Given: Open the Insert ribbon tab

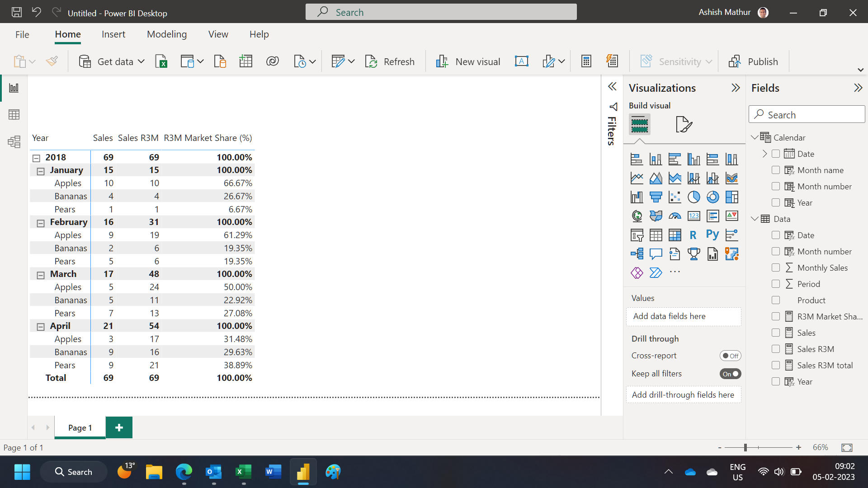Looking at the screenshot, I should pyautogui.click(x=113, y=34).
